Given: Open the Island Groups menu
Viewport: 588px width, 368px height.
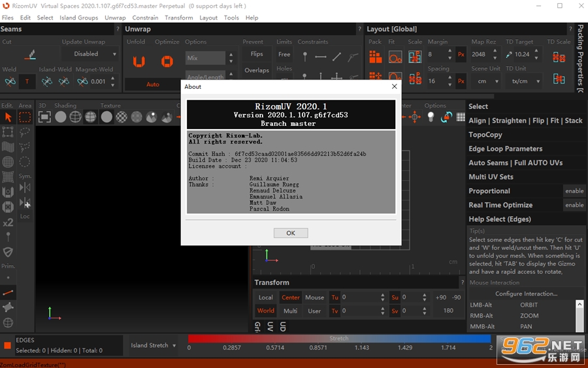Looking at the screenshot, I should click(79, 18).
